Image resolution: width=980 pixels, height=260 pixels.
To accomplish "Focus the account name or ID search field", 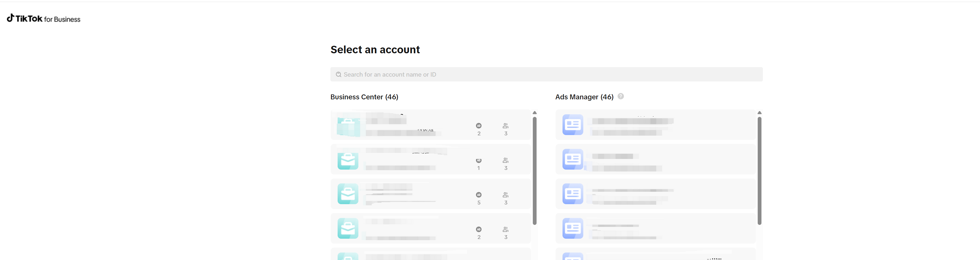I will [x=546, y=75].
